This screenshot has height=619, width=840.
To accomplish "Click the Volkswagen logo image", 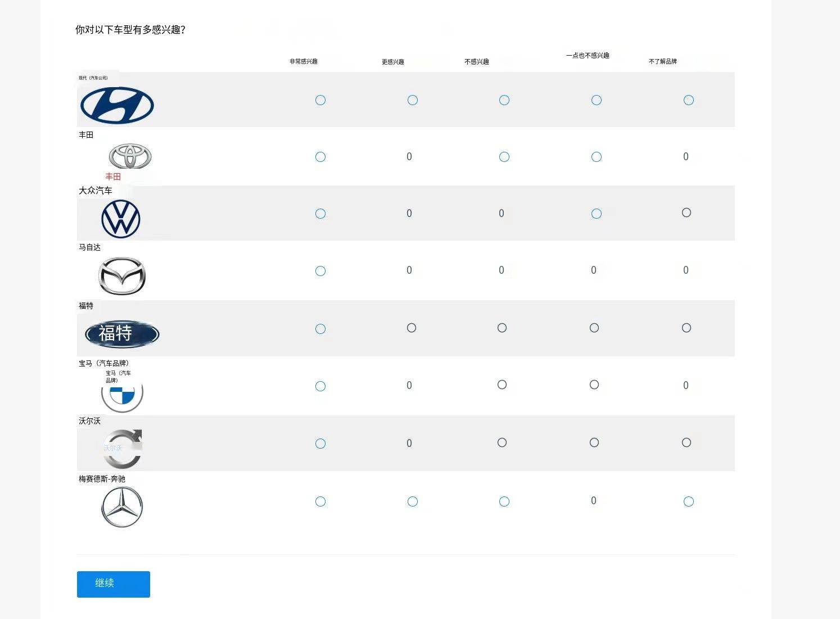I will [121, 219].
